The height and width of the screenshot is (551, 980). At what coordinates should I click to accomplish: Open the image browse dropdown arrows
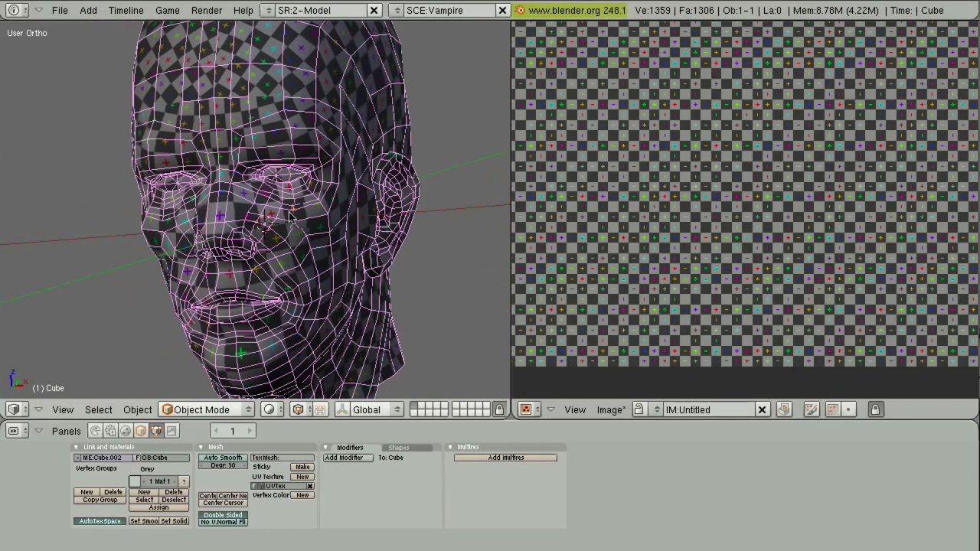pyautogui.click(x=656, y=409)
